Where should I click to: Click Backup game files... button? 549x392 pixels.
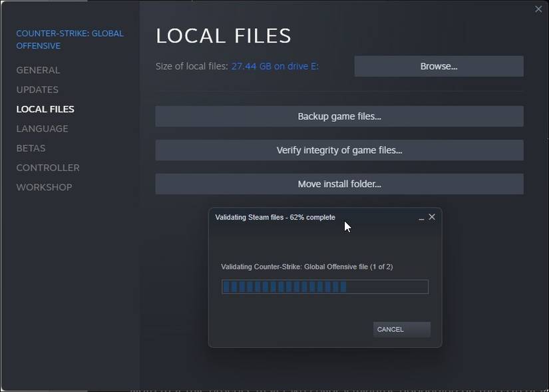pos(339,116)
